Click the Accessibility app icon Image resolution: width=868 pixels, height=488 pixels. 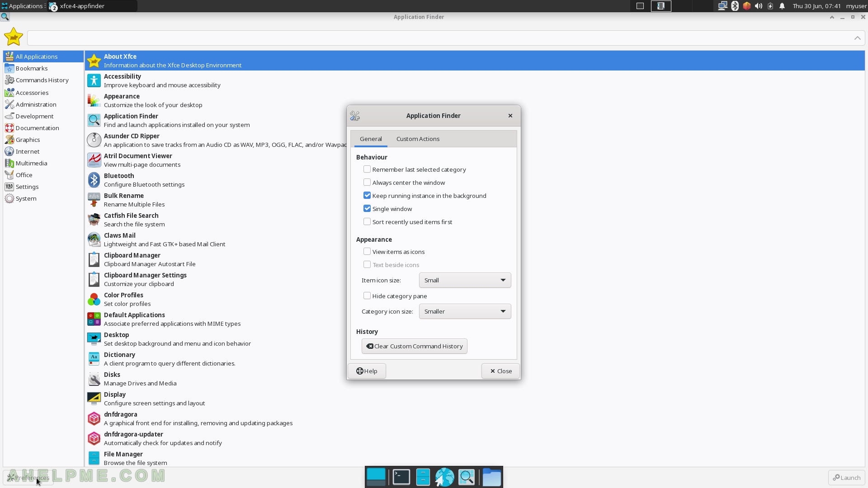pos(94,80)
